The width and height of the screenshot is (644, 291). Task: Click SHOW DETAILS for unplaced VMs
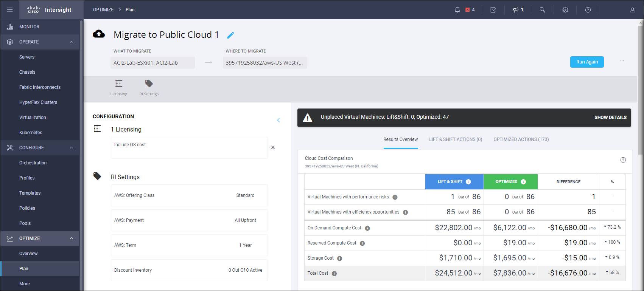(x=610, y=118)
